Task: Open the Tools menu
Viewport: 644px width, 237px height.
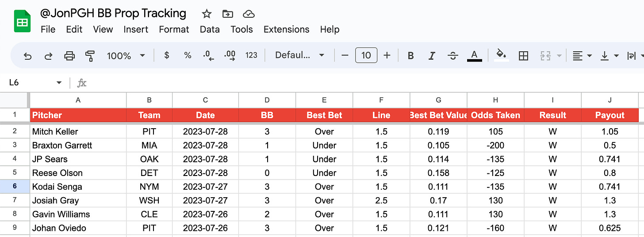Action: pyautogui.click(x=241, y=29)
